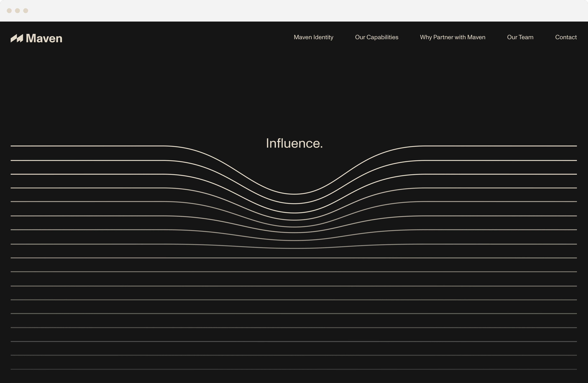
Task: Open the Contact page link
Action: pos(566,37)
